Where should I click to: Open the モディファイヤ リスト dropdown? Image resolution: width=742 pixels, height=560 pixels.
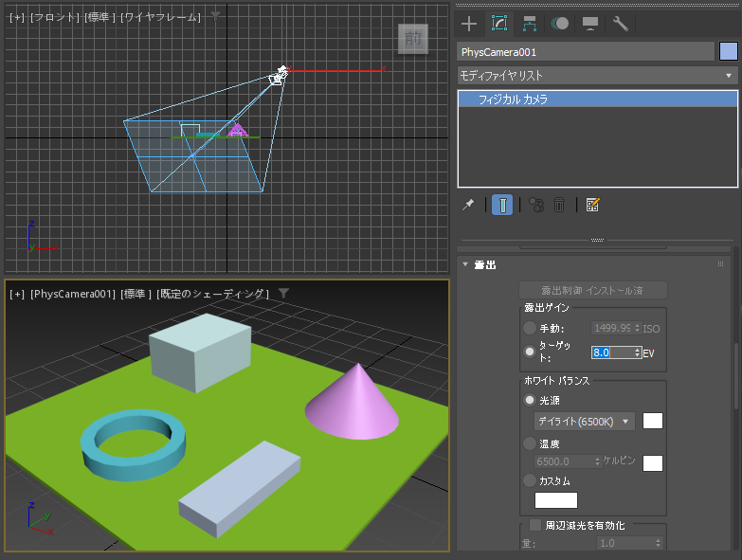(x=597, y=75)
